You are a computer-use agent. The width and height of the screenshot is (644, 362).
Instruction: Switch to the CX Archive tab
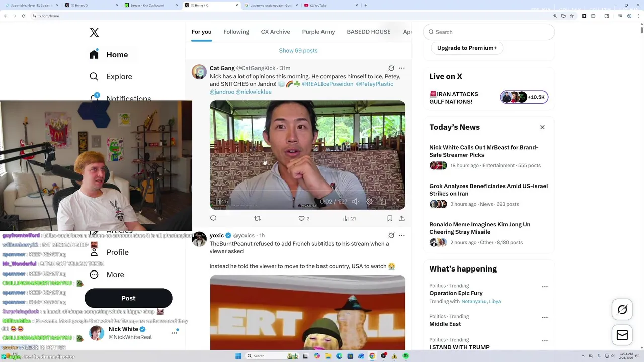[275, 32]
